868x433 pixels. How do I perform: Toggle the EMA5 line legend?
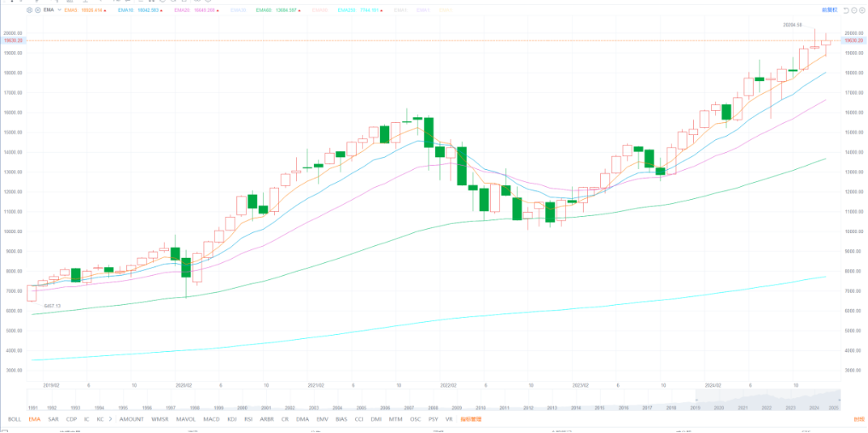[x=70, y=10]
